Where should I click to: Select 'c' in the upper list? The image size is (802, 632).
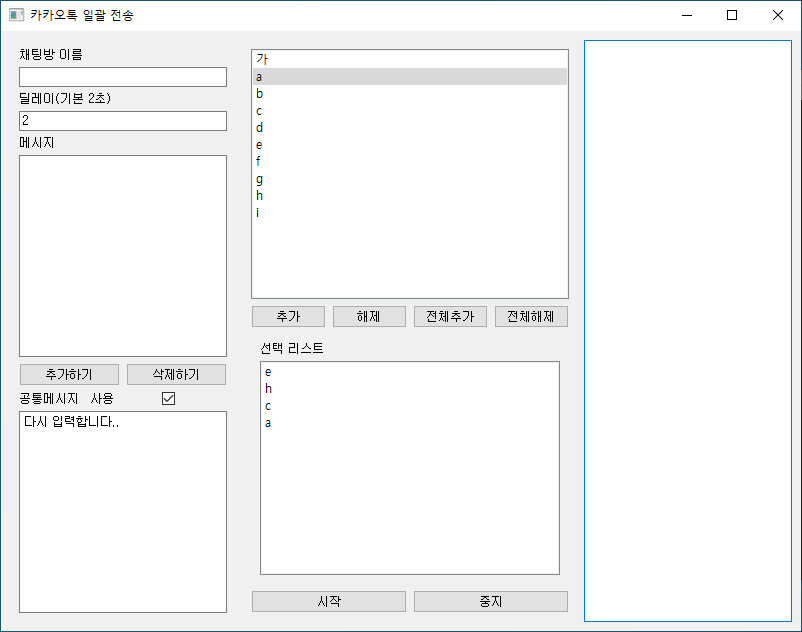point(410,110)
